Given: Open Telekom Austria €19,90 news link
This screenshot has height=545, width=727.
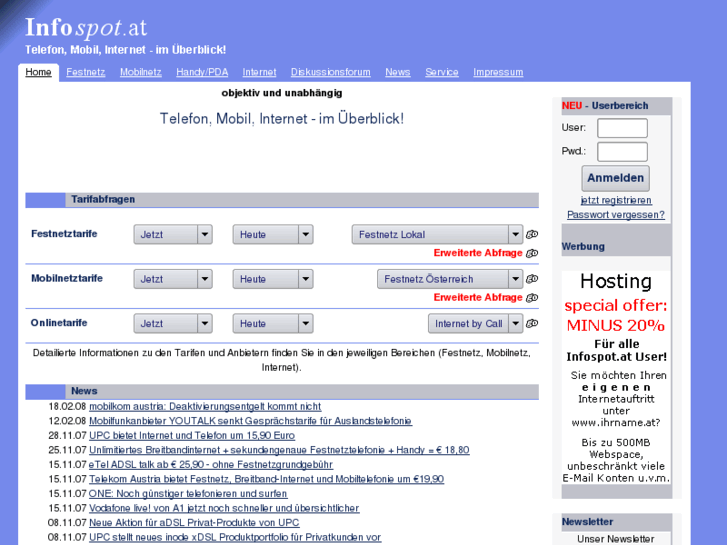Looking at the screenshot, I should tap(267, 479).
